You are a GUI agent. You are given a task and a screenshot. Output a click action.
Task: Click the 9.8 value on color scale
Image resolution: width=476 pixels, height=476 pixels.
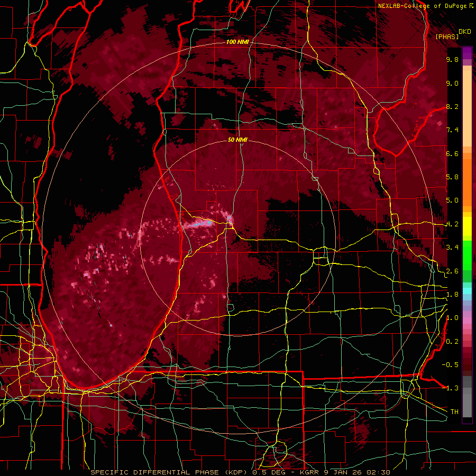452,59
